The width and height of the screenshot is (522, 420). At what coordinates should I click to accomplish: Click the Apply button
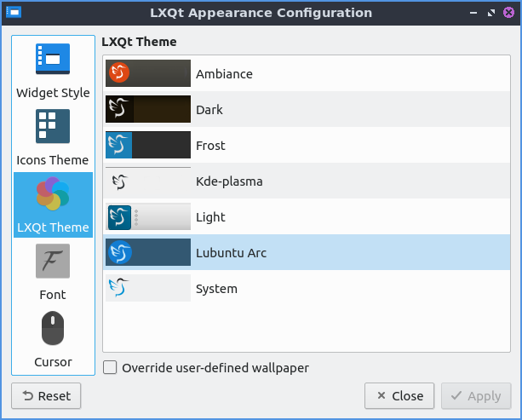(x=476, y=396)
